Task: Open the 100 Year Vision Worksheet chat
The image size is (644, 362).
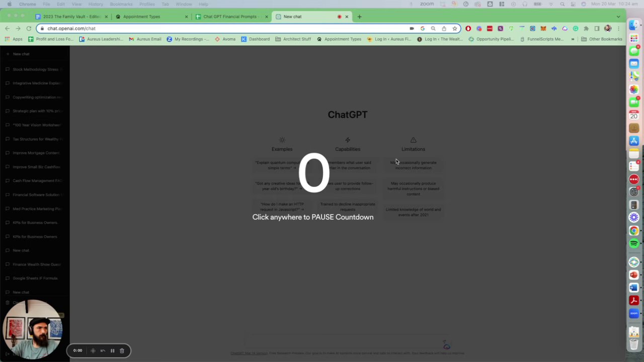Action: 35,125
